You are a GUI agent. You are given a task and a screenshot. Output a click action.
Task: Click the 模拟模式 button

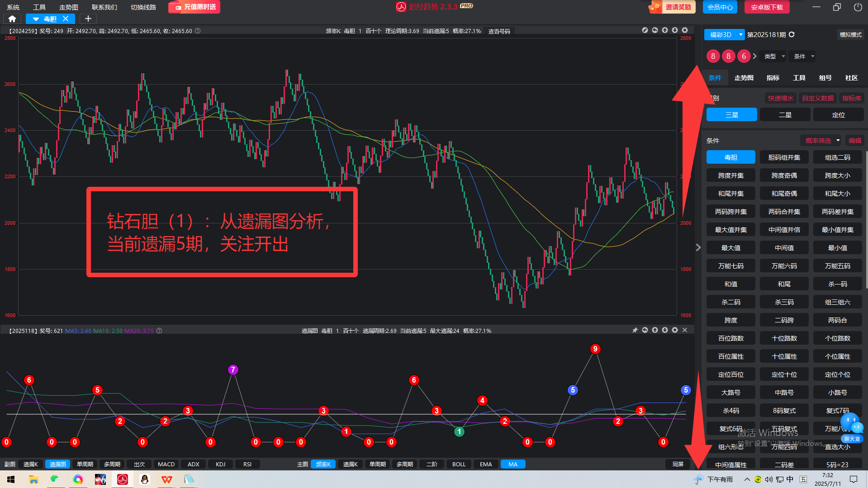(x=851, y=35)
